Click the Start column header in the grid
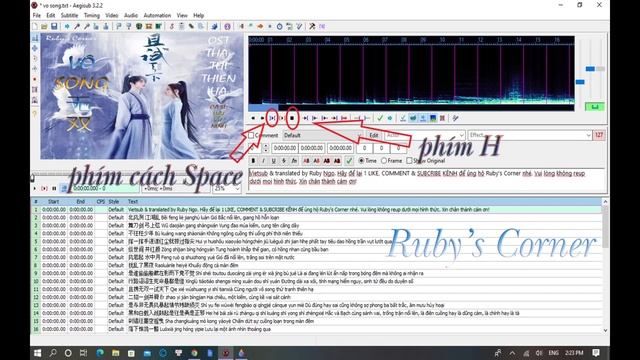This screenshot has height=360, width=640. coord(53,202)
